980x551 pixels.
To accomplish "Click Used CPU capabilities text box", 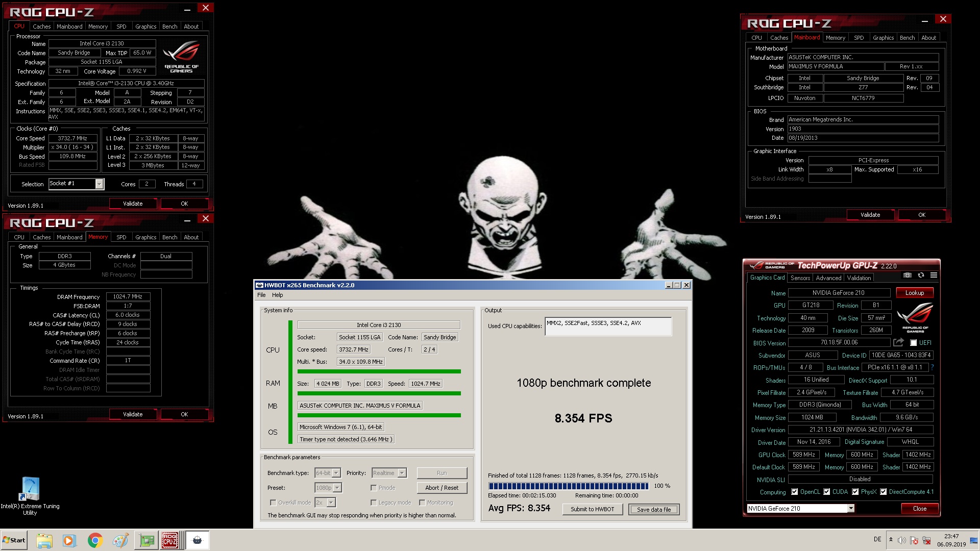I will pos(608,327).
